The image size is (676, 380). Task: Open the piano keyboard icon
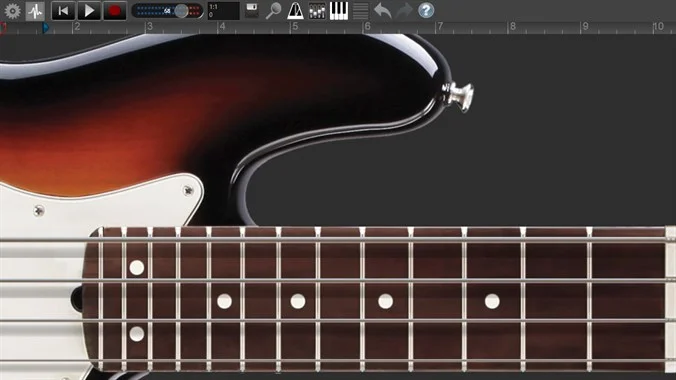(x=339, y=11)
